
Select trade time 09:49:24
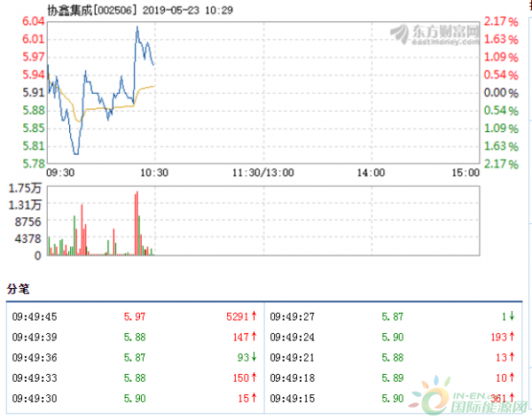point(293,338)
